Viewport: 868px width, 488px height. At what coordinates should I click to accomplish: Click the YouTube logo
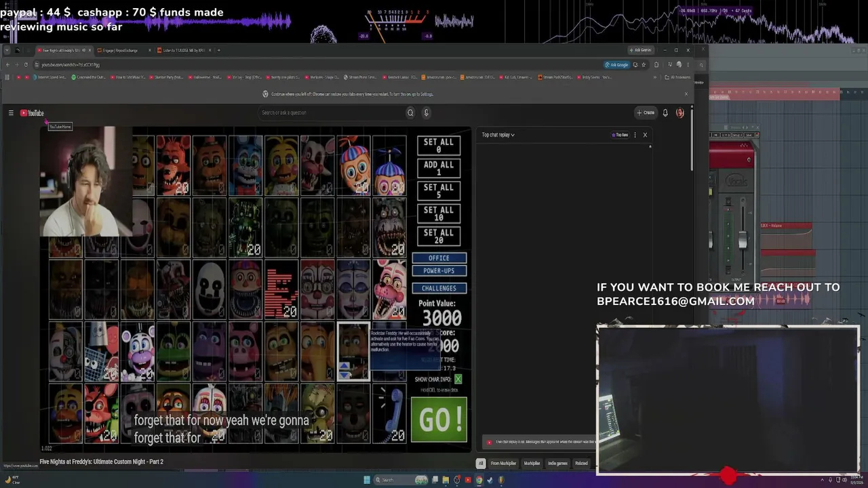(32, 113)
